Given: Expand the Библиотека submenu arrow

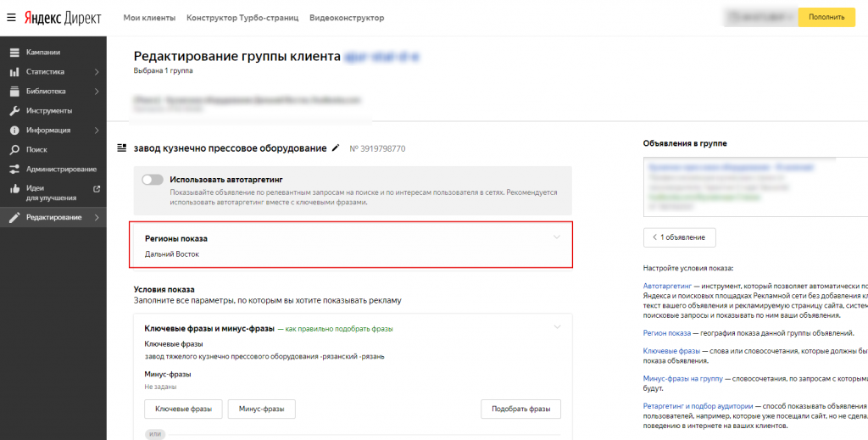Looking at the screenshot, I should [97, 92].
